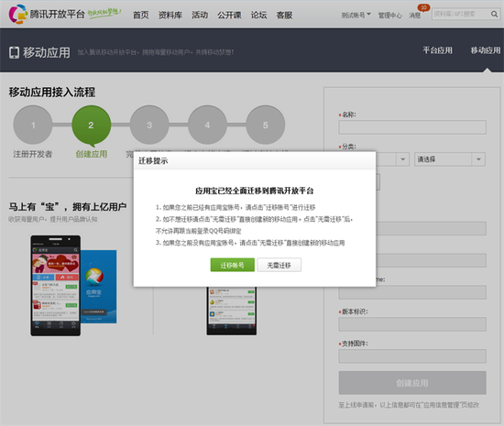Click step 5 circle in flow
This screenshot has width=504, height=426.
266,125
